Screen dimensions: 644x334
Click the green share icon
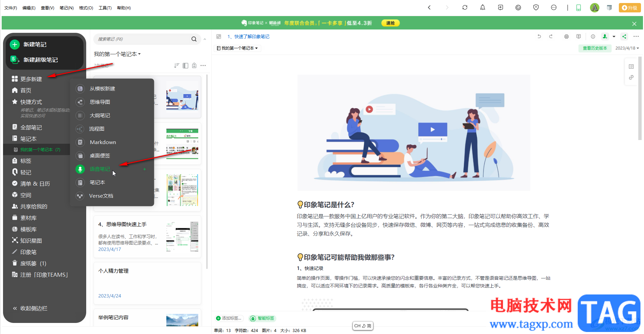pos(624,37)
